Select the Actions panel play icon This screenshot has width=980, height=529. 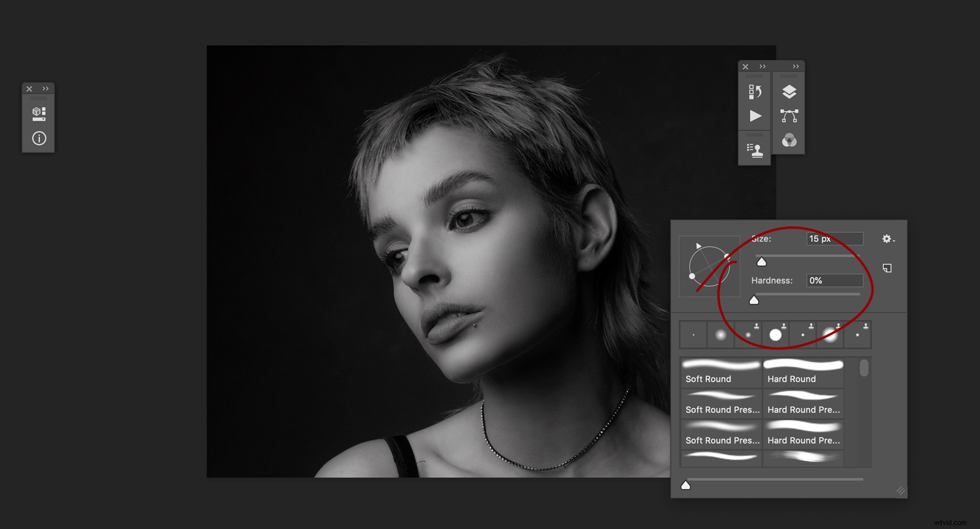click(x=755, y=116)
